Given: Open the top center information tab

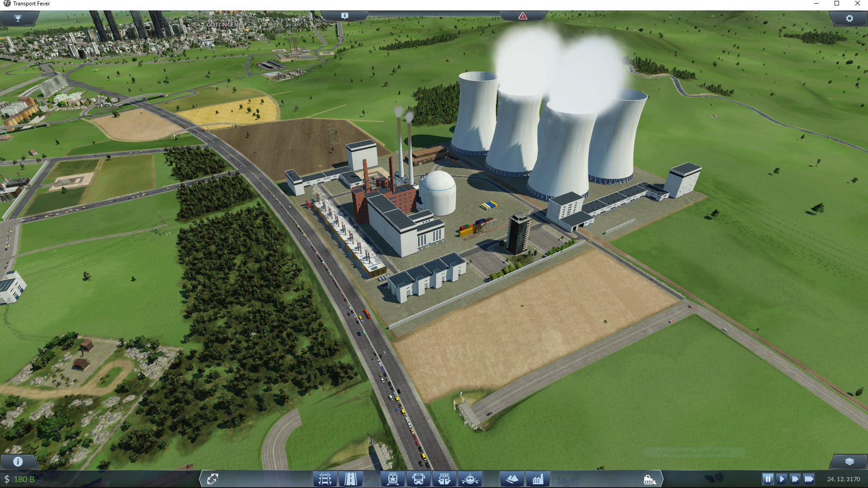Looking at the screenshot, I should [344, 16].
